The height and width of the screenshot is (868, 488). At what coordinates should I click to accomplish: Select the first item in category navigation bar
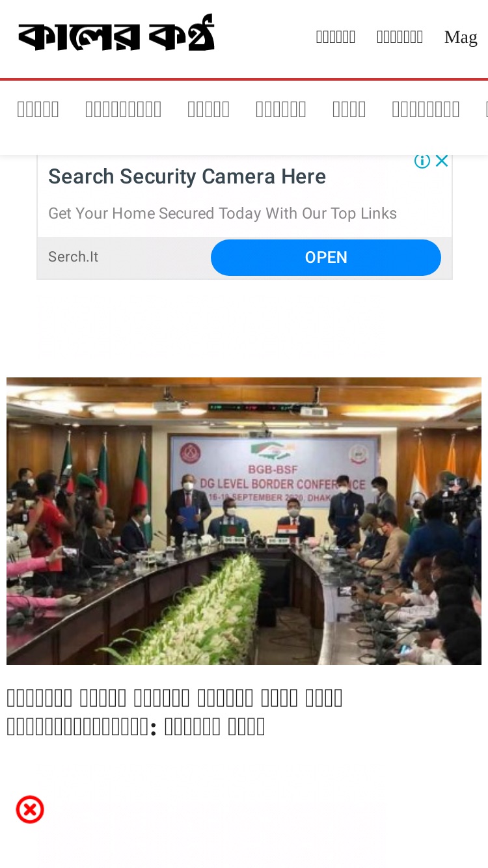(x=38, y=109)
